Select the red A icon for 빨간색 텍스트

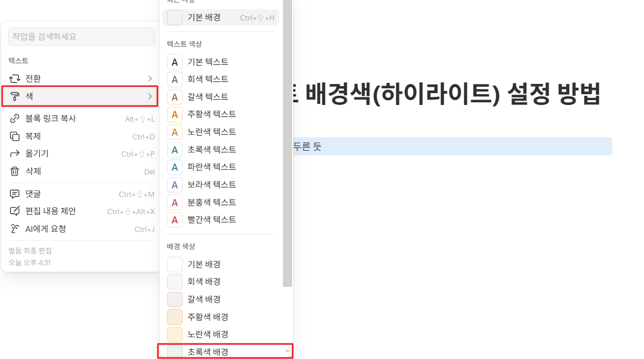point(174,220)
